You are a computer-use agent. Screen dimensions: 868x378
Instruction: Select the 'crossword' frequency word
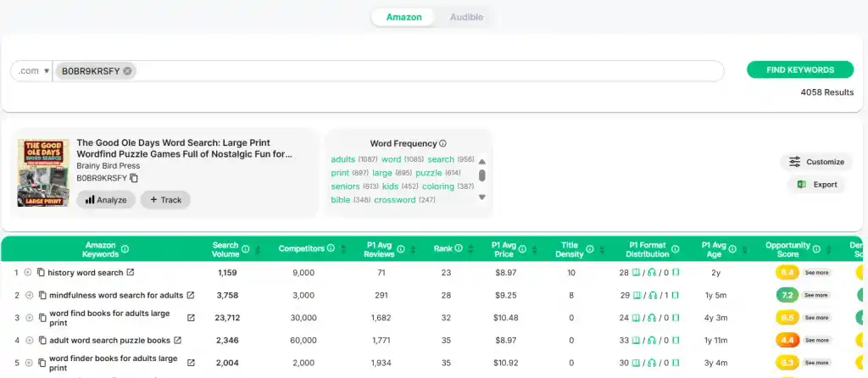[x=395, y=200]
